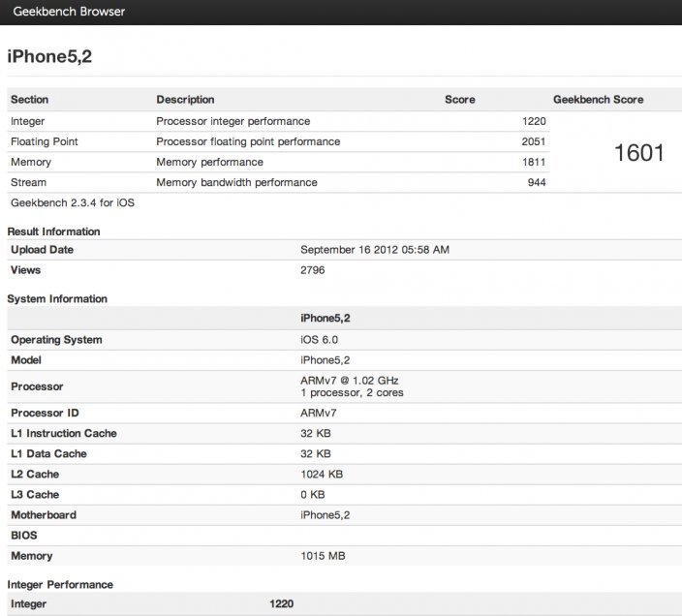Click the Description column header
The height and width of the screenshot is (616, 682).
pos(185,100)
